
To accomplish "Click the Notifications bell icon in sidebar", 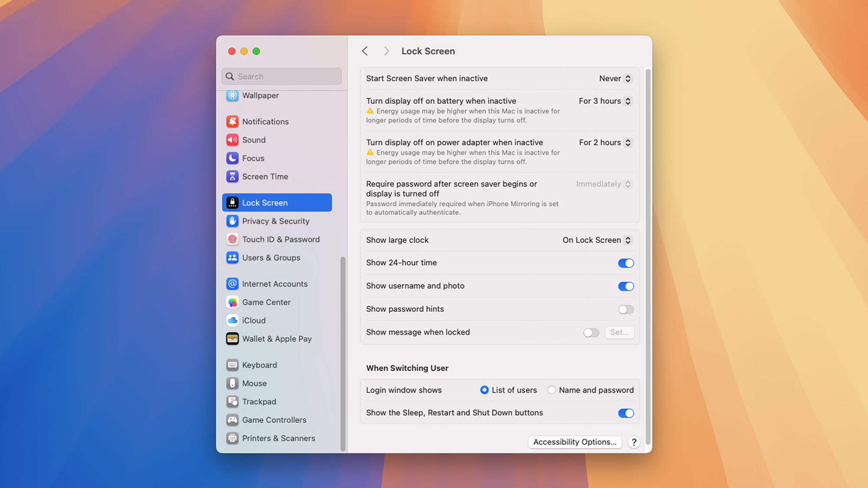I will click(x=232, y=121).
